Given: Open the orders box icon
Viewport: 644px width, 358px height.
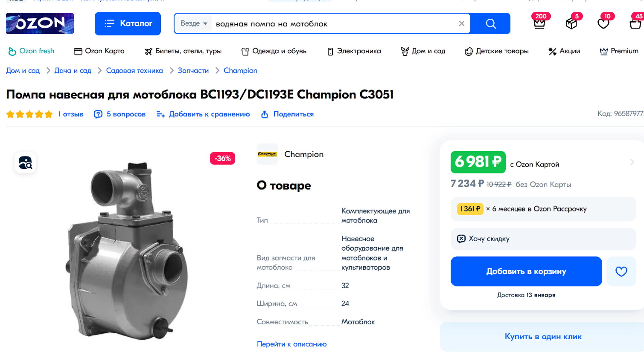Looking at the screenshot, I should pyautogui.click(x=571, y=23).
